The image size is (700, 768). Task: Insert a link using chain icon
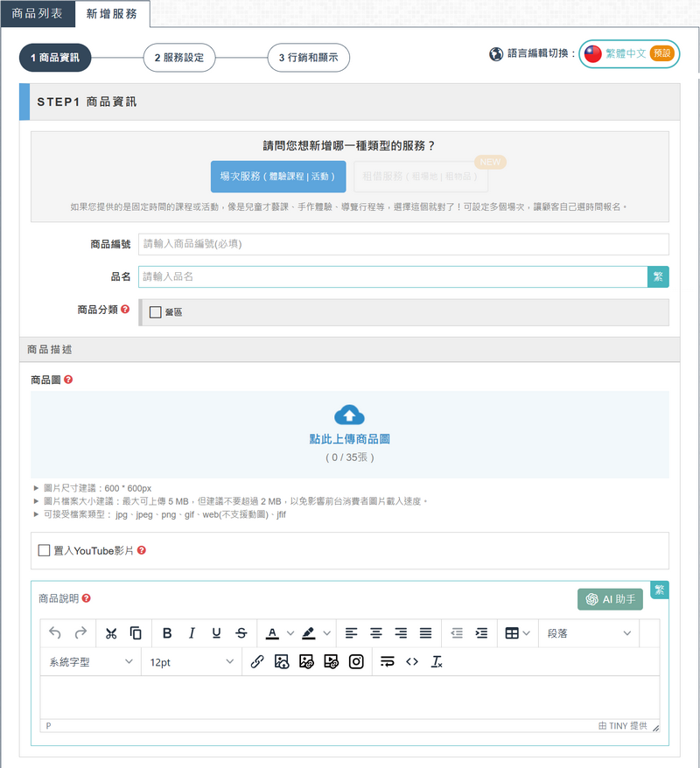[257, 662]
